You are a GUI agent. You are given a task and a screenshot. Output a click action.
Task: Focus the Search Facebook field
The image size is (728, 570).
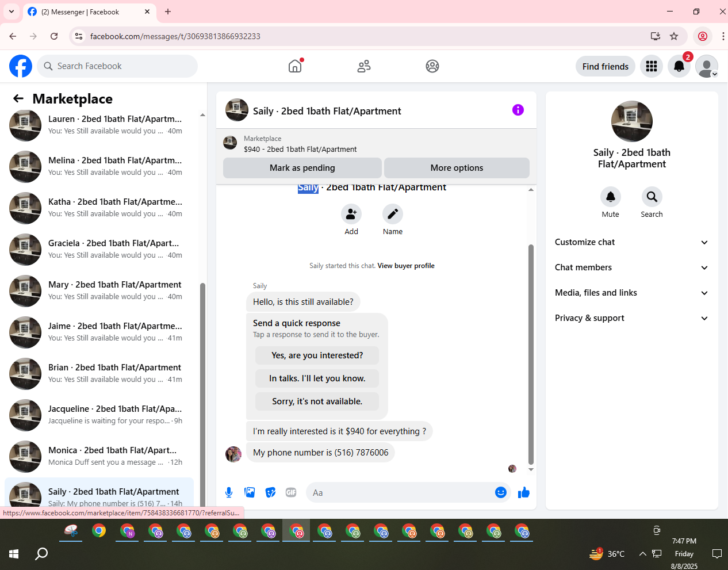[x=117, y=66]
